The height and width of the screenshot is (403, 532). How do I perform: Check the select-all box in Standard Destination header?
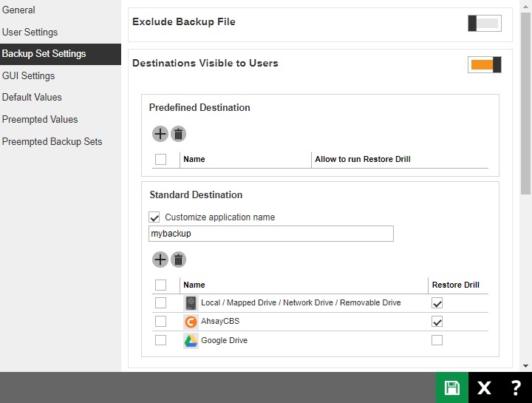click(x=160, y=285)
